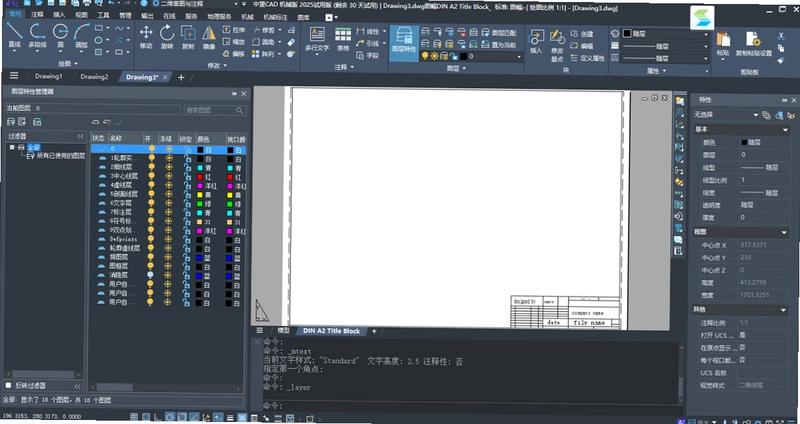Expand the 修改 panel dropdown
This screenshot has height=424, width=800.
click(217, 65)
